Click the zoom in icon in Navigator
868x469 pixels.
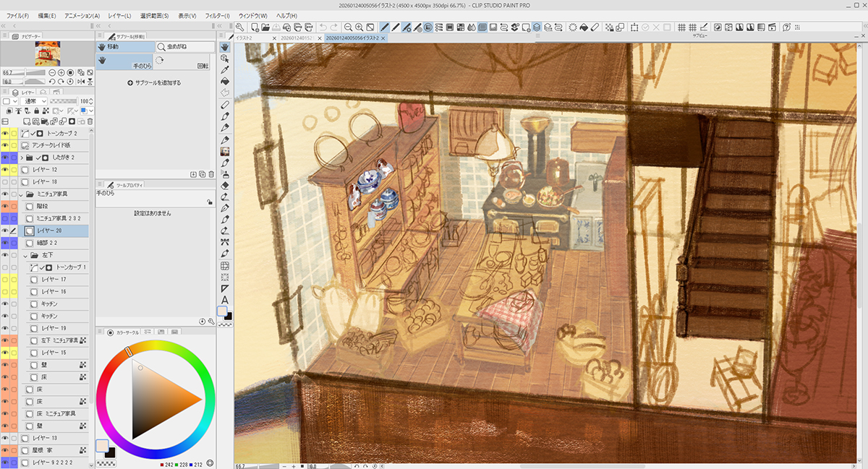[x=61, y=73]
